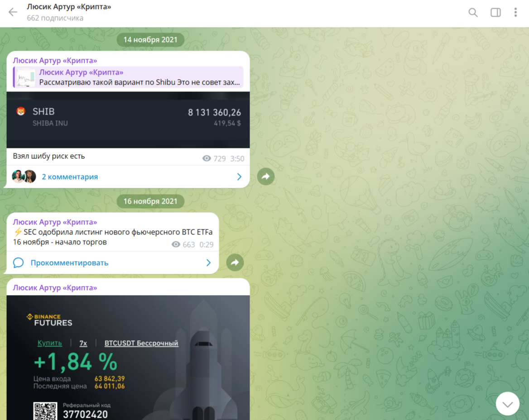This screenshot has height=420, width=529.
Task: Click the 14 ноября 2021 date badge
Action: point(150,40)
